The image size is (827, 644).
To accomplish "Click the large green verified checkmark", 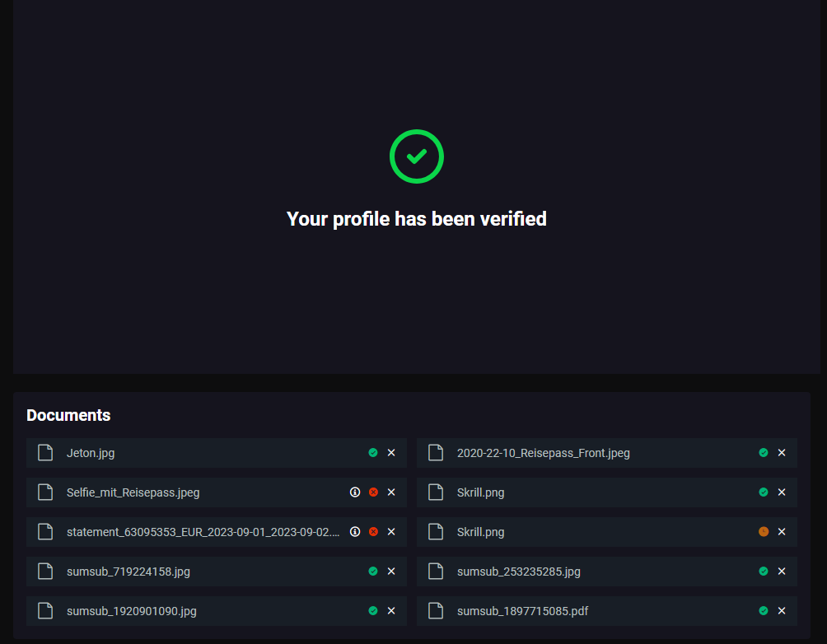I will pyautogui.click(x=417, y=156).
